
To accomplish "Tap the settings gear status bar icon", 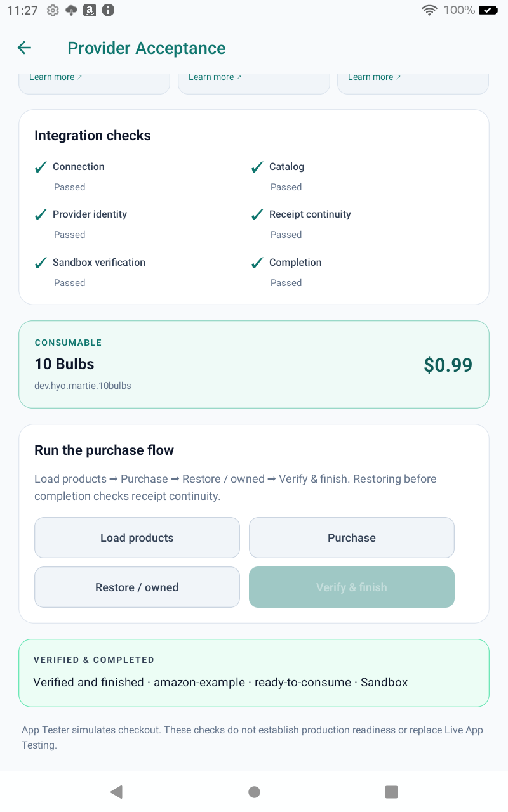I will [53, 10].
